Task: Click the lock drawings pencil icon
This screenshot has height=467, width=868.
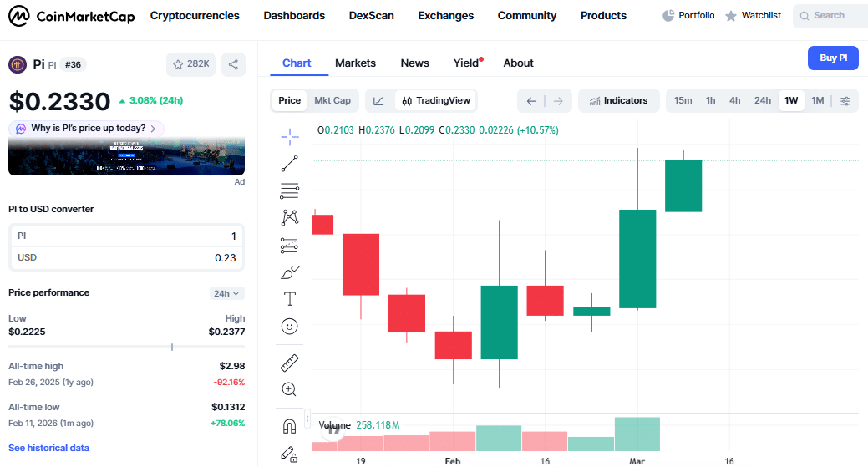Action: point(290,454)
